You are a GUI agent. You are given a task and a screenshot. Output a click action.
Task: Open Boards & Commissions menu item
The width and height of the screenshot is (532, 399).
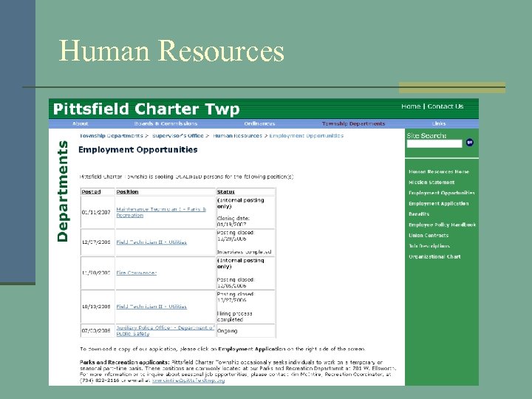(x=166, y=123)
